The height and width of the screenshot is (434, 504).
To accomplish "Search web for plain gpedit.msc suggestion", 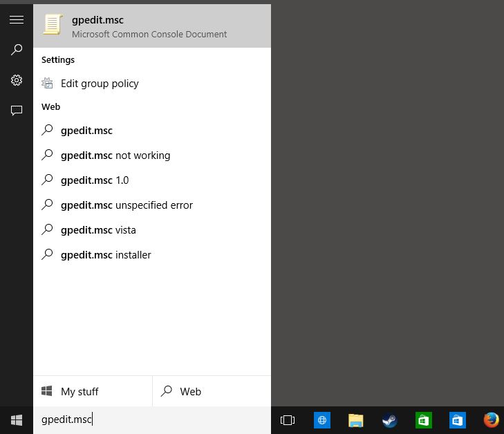I will click(152, 131).
